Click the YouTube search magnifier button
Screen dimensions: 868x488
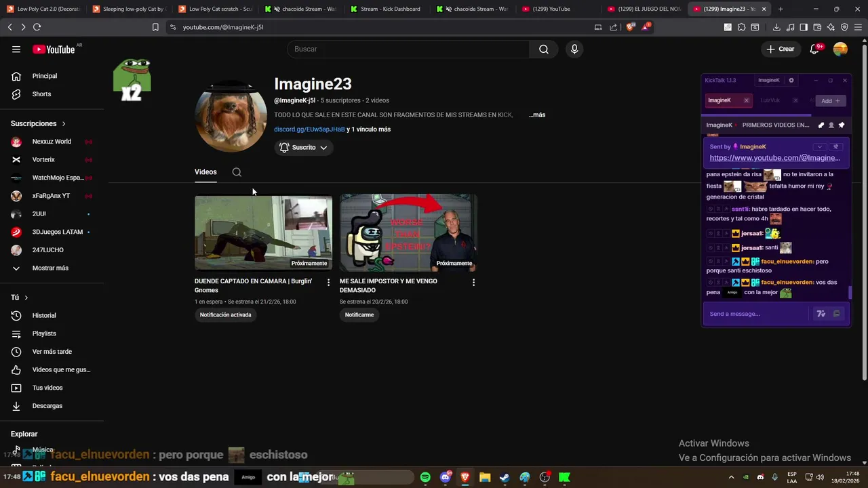pyautogui.click(x=544, y=49)
